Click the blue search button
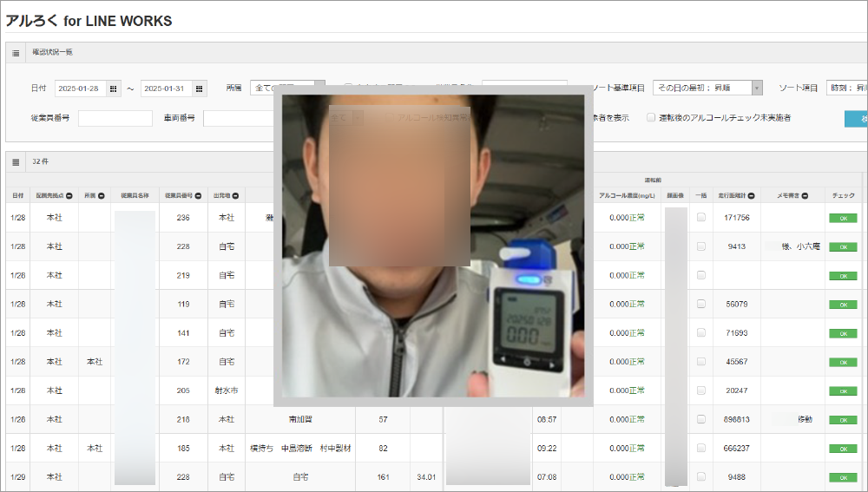868x492 pixels. point(856,119)
